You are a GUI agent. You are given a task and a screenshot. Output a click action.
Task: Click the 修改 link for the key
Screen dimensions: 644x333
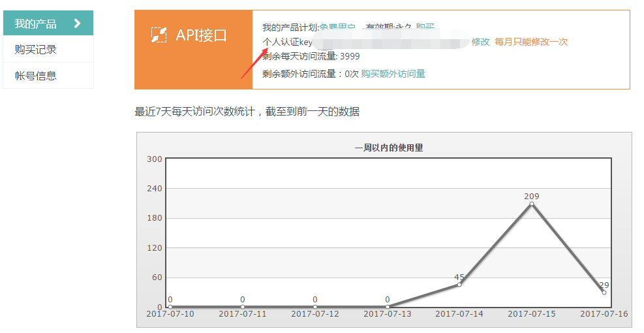click(x=480, y=42)
